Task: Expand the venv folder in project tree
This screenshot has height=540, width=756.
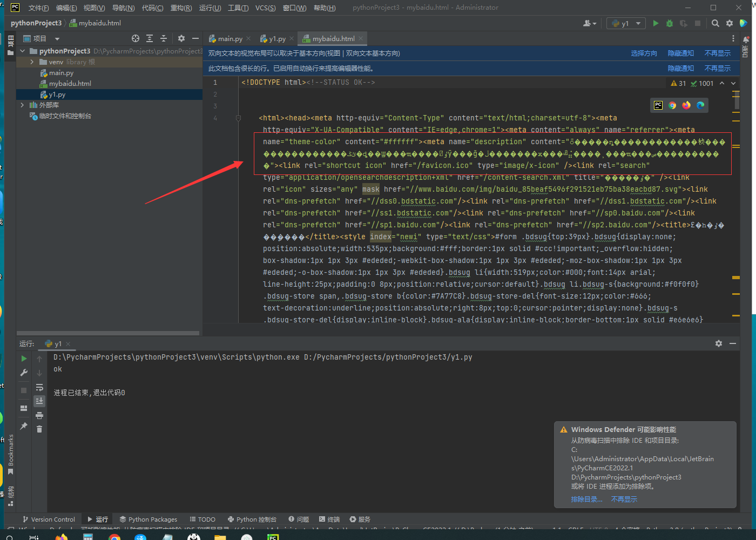Action: [x=32, y=62]
